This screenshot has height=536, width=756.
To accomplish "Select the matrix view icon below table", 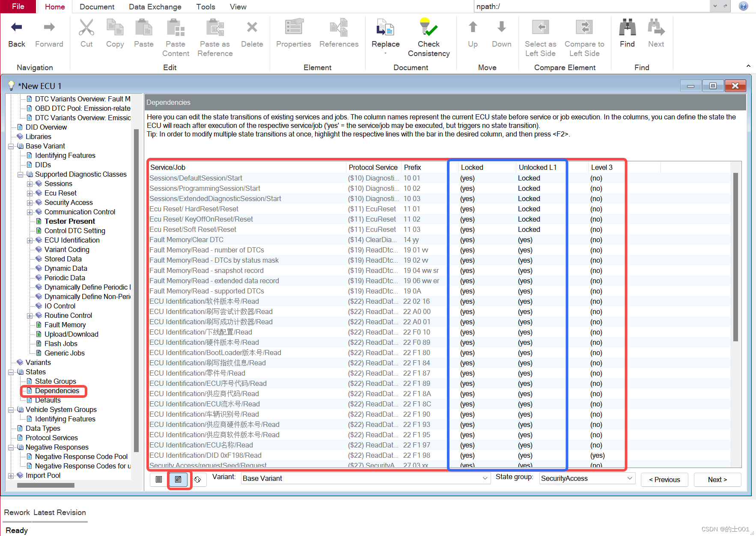I will 178,479.
